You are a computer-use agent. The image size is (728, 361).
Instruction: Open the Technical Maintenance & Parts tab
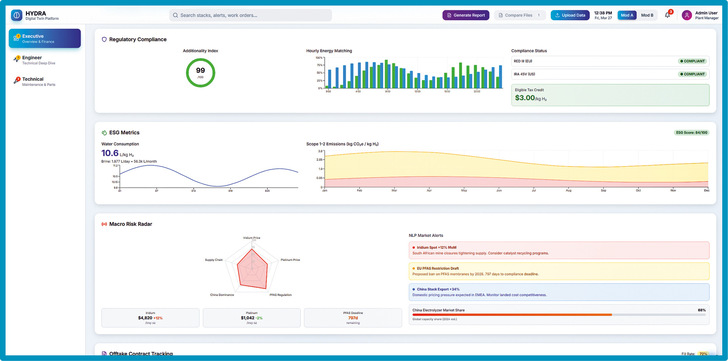tap(45, 81)
